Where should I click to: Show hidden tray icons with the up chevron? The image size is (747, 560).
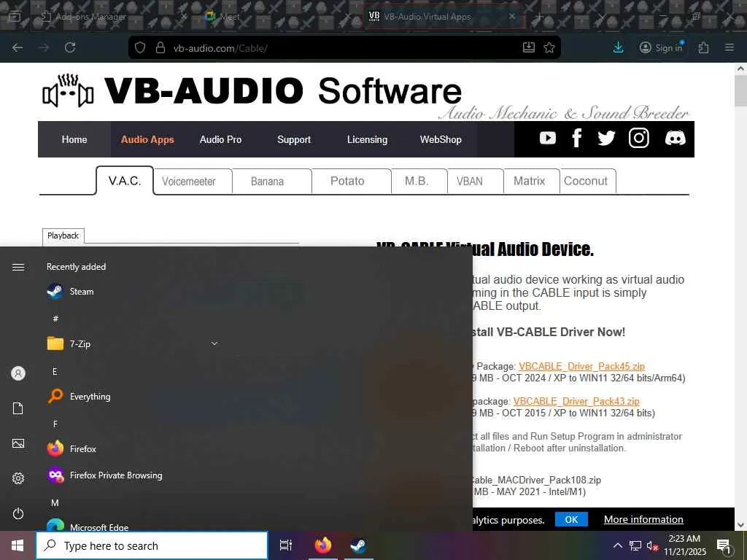point(617,545)
